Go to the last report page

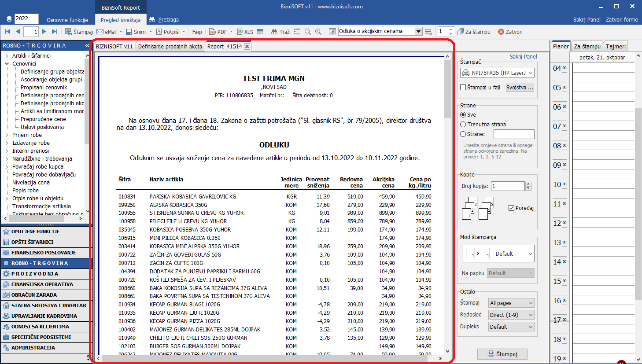click(55, 32)
